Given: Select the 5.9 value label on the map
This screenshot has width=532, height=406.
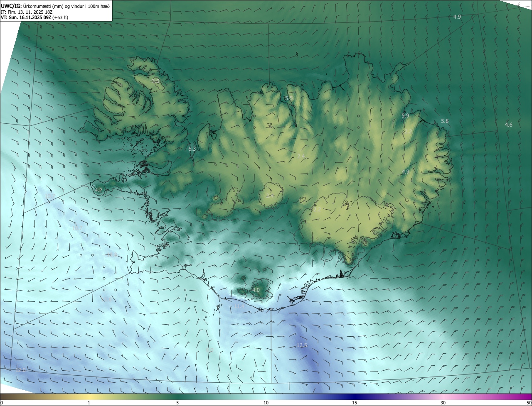Looking at the screenshot, I should 405,116.
